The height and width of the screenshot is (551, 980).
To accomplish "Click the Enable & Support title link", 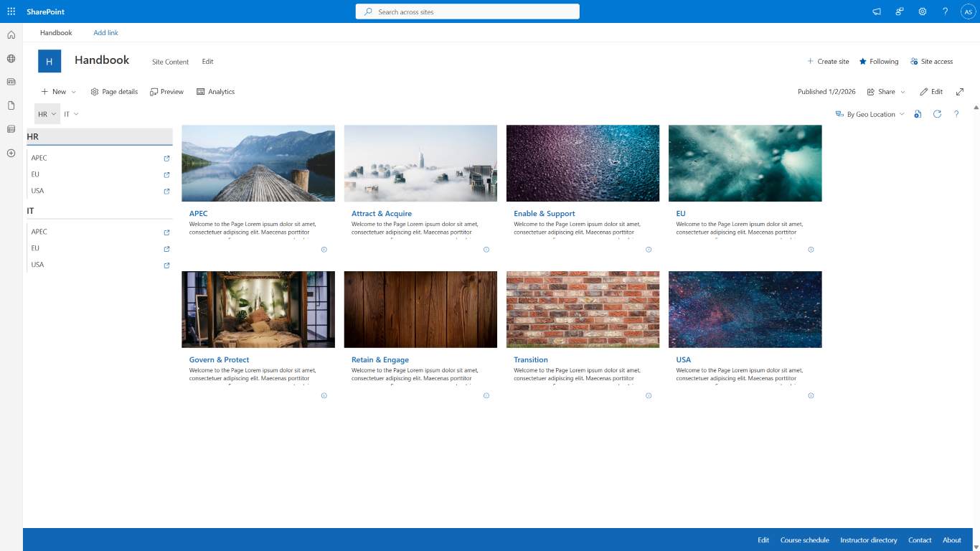I will coord(544,214).
